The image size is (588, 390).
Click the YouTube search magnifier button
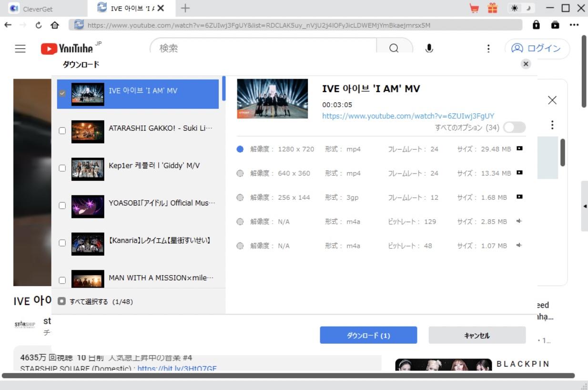tap(394, 47)
